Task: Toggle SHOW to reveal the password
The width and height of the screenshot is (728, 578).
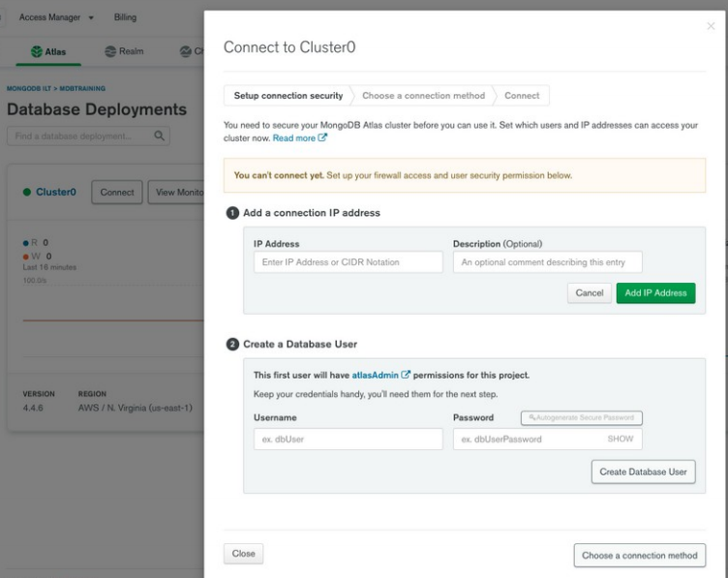Action: coord(621,440)
